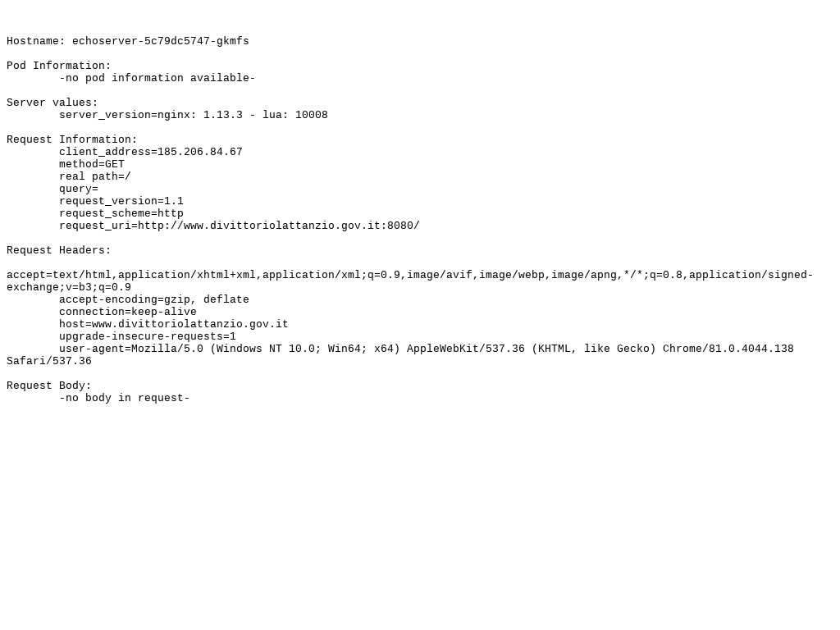Click the no pod information available text

pyautogui.click(x=157, y=78)
